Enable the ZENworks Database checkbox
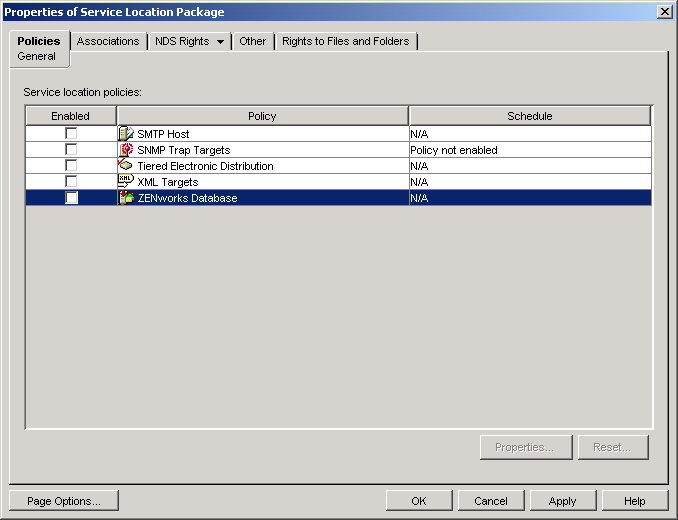The image size is (678, 520). pyautogui.click(x=71, y=198)
